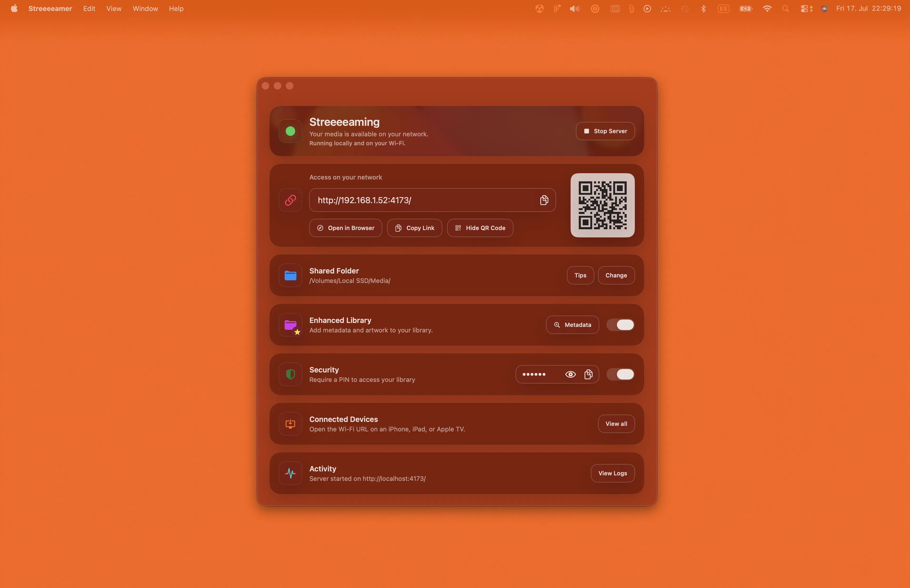Open Bluetooth menu bar icon
The width and height of the screenshot is (910, 588).
point(703,8)
